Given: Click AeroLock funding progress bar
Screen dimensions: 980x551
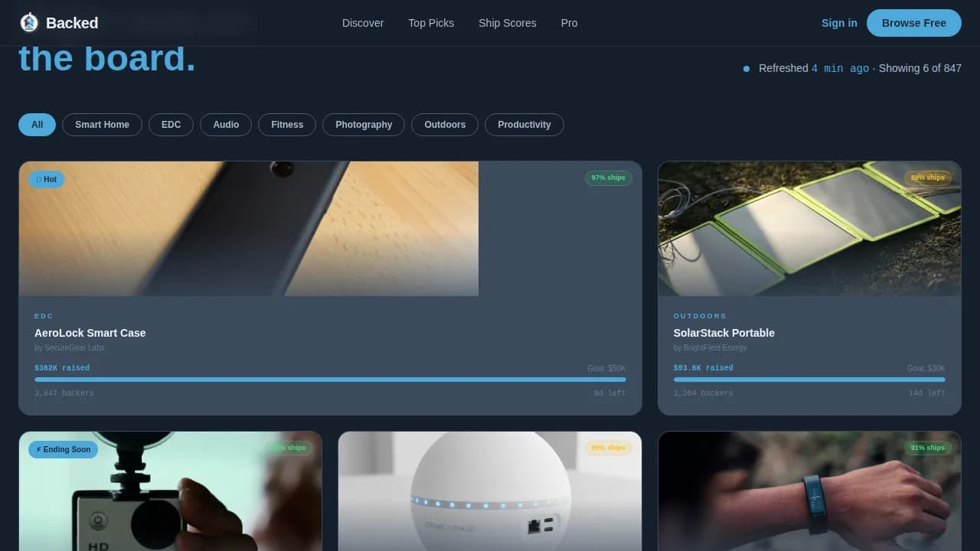Looking at the screenshot, I should coord(330,380).
